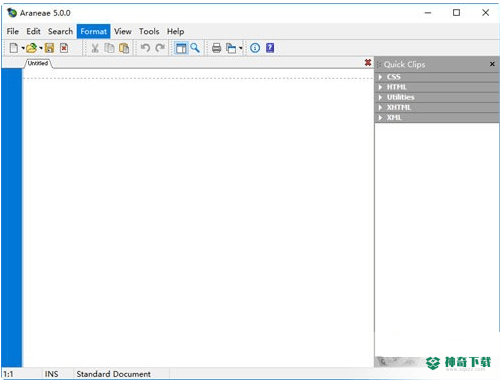Expand the XML clips group
Screen dimensions: 500x381
(x=437, y=118)
